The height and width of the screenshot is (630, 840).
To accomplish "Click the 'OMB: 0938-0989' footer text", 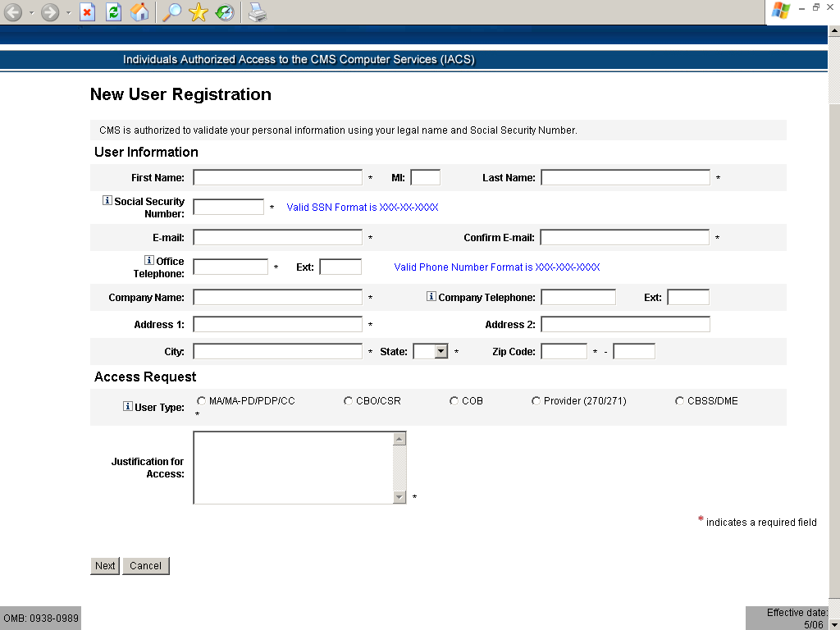I will pos(41,619).
